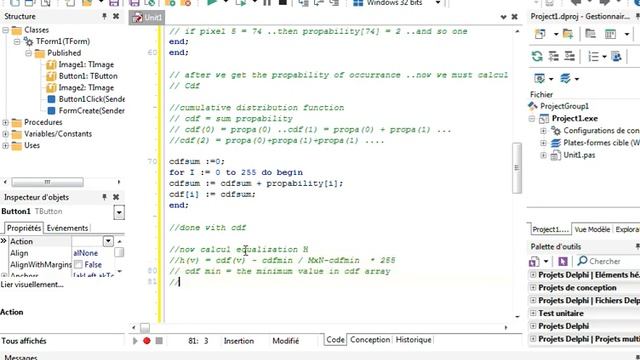Close the Unit1 editor page
The width and height of the screenshot is (640, 360).
514,17
